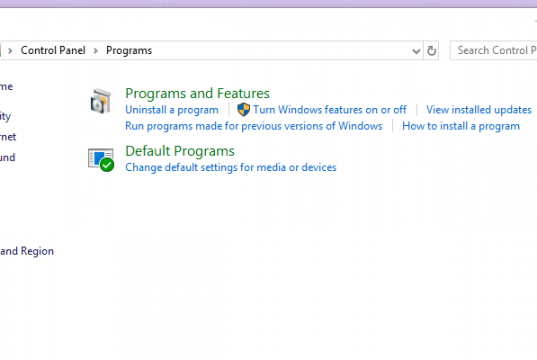Open the sidebar link ending in 'rnet'
The width and height of the screenshot is (537, 360).
coord(8,137)
